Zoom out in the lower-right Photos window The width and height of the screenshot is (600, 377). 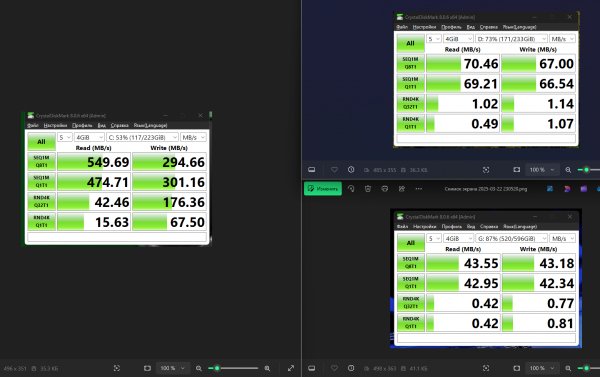point(568,368)
